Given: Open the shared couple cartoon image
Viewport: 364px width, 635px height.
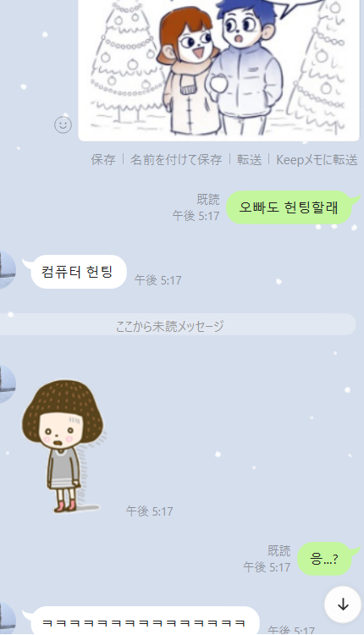Looking at the screenshot, I should tap(218, 70).
